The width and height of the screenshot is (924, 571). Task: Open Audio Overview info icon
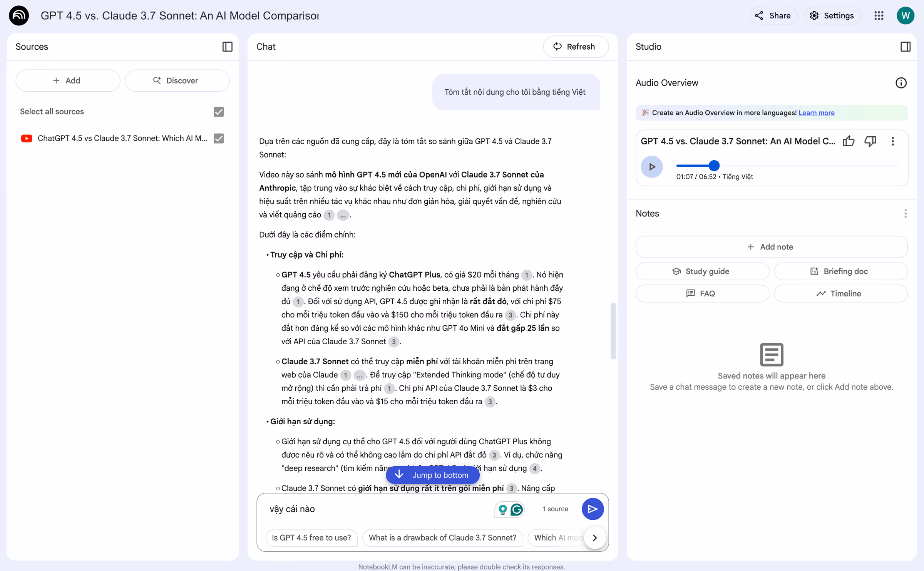click(901, 83)
